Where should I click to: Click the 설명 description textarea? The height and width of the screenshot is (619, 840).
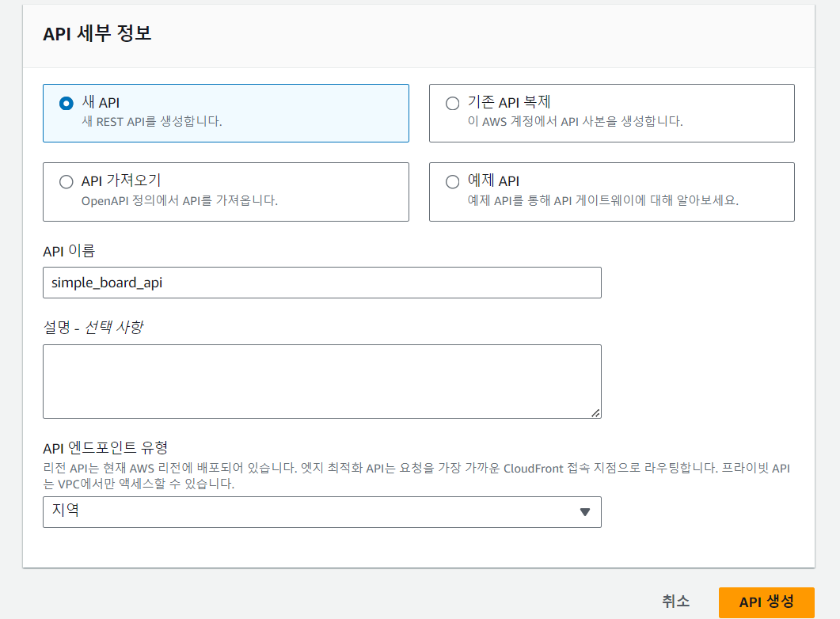[x=322, y=382]
